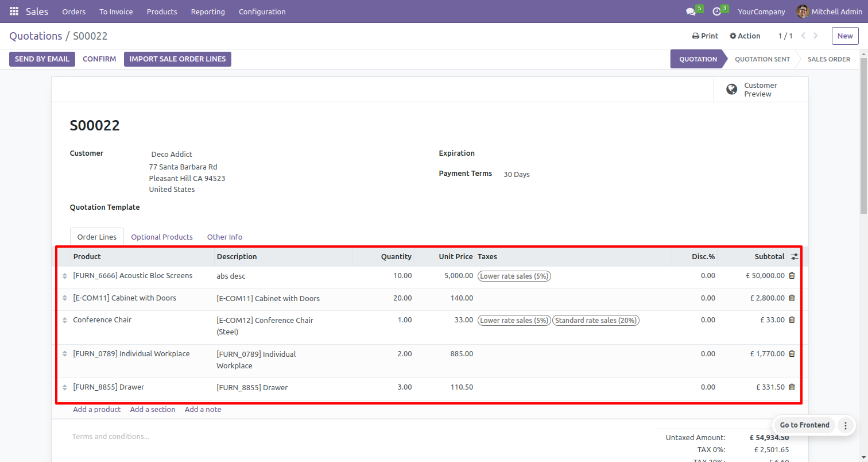This screenshot has width=868, height=462.
Task: Open the To Invoice menu
Action: pyautogui.click(x=116, y=11)
